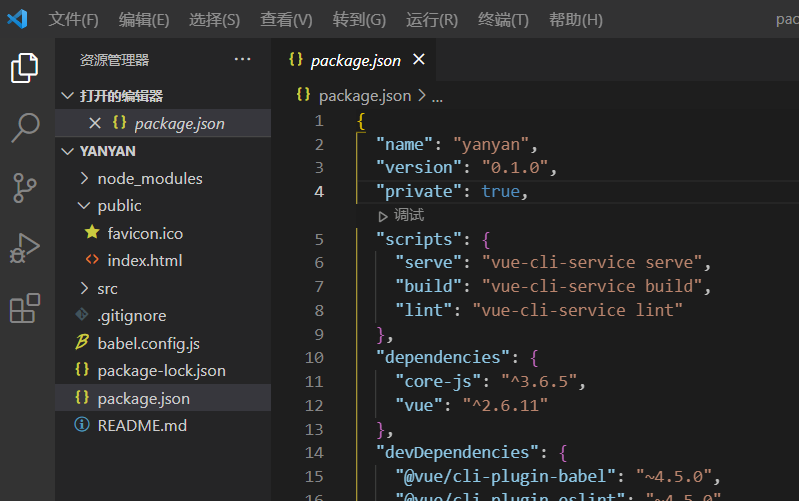Open the Source Control view
Screen dimensions: 799x501
[25, 187]
